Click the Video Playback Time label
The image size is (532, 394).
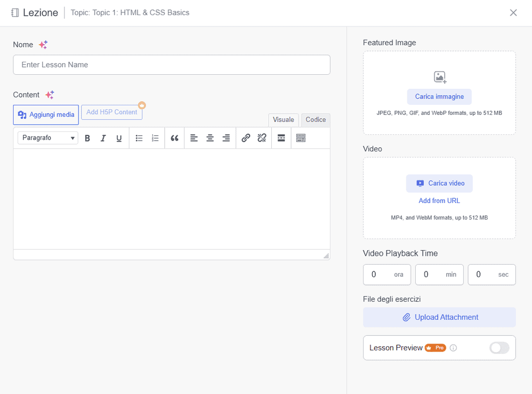[401, 253]
